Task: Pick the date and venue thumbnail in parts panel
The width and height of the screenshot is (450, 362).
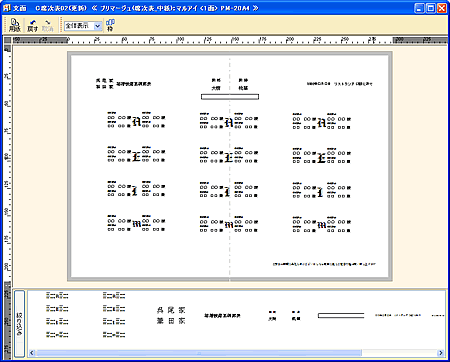Action: pos(398,315)
